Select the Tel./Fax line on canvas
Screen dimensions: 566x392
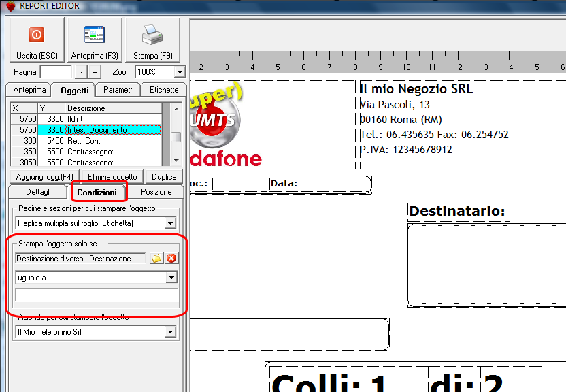(x=434, y=135)
